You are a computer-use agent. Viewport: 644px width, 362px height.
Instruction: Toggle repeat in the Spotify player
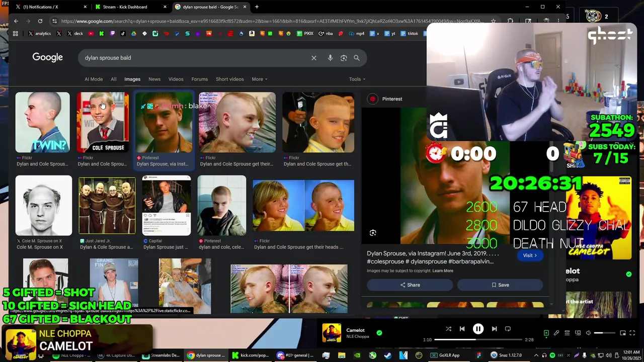tap(508, 329)
